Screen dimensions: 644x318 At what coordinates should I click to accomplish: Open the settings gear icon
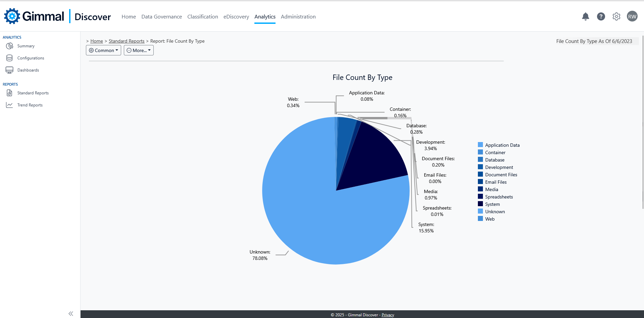616,16
